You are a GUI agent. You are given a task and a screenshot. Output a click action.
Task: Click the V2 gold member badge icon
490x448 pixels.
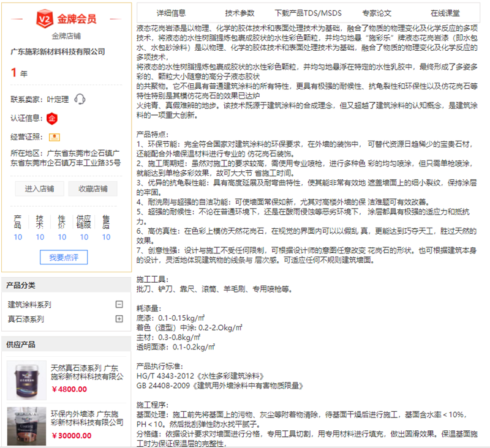coord(44,19)
